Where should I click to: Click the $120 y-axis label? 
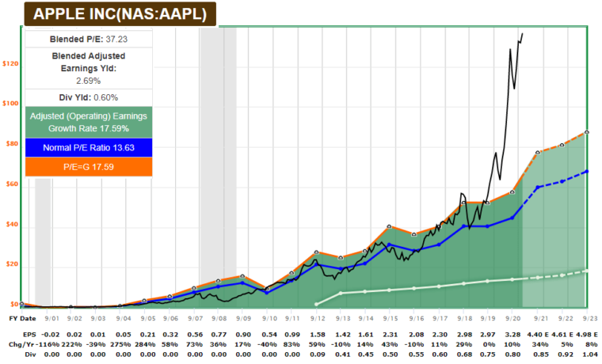point(10,63)
